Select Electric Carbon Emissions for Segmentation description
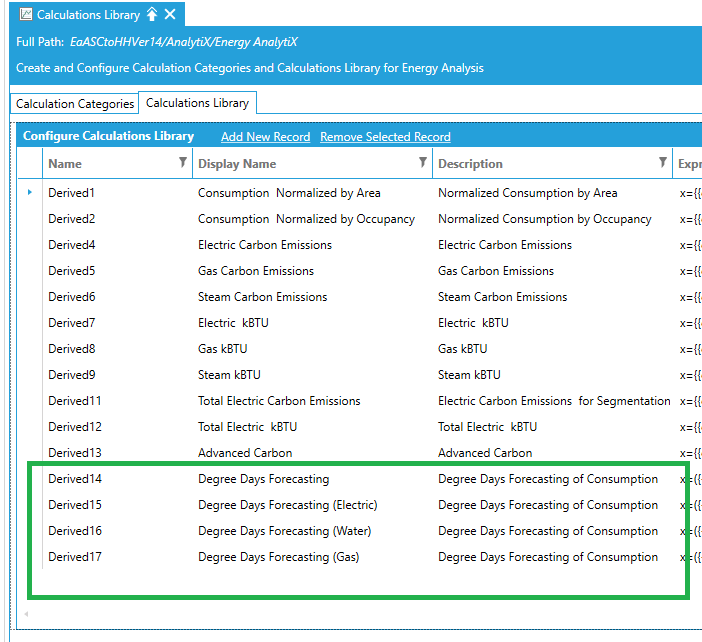This screenshot has width=702, height=642. [x=554, y=401]
